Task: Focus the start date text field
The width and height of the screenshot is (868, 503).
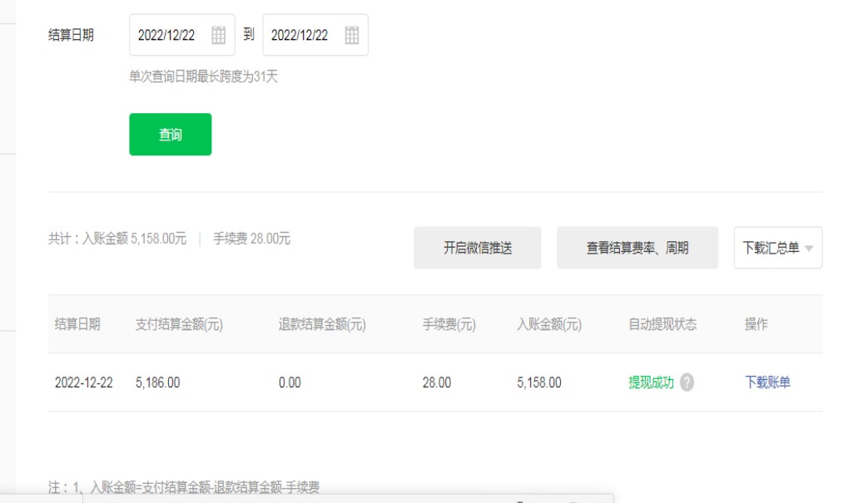Action: [167, 35]
